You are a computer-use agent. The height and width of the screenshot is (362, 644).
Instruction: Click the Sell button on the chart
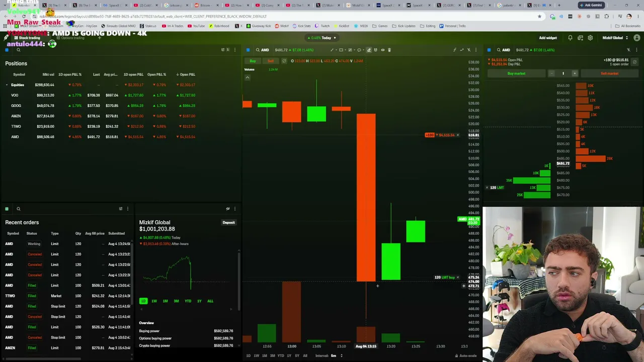tap(271, 61)
